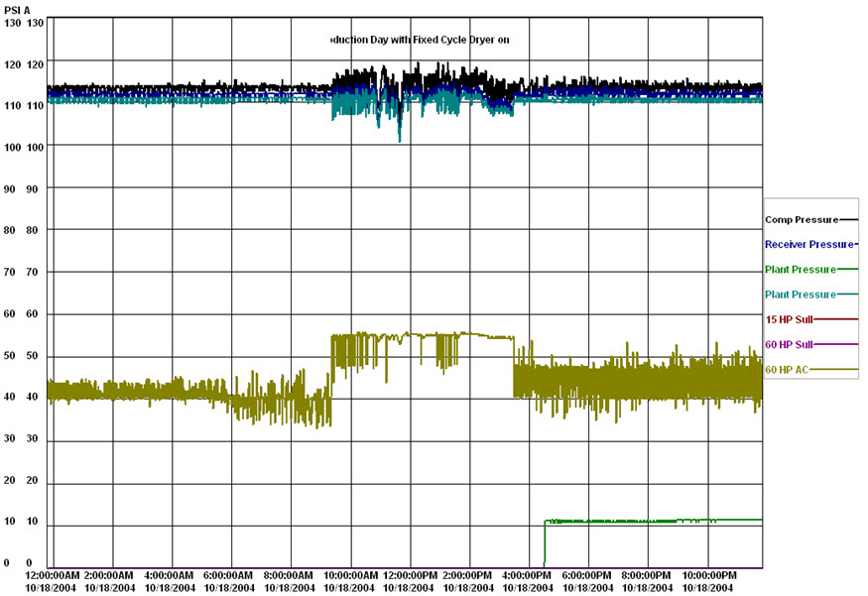
Task: Select the 8:00:00AM x-axis time label
Action: [x=289, y=575]
